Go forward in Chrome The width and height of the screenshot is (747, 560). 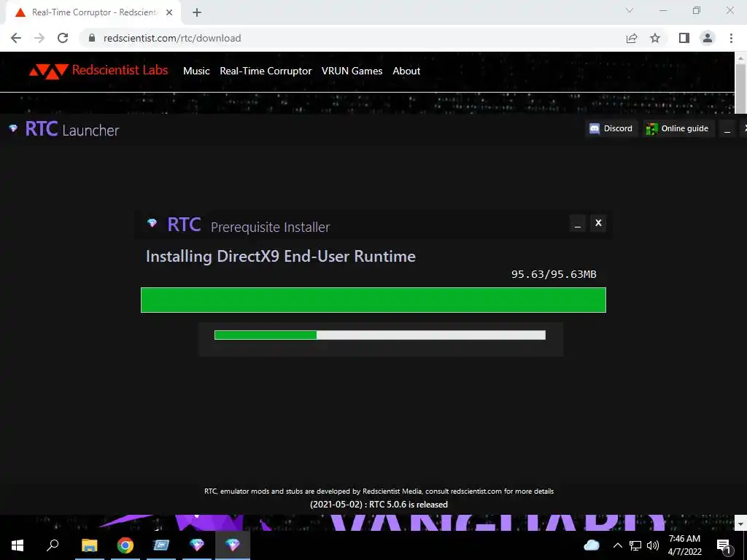[39, 38]
